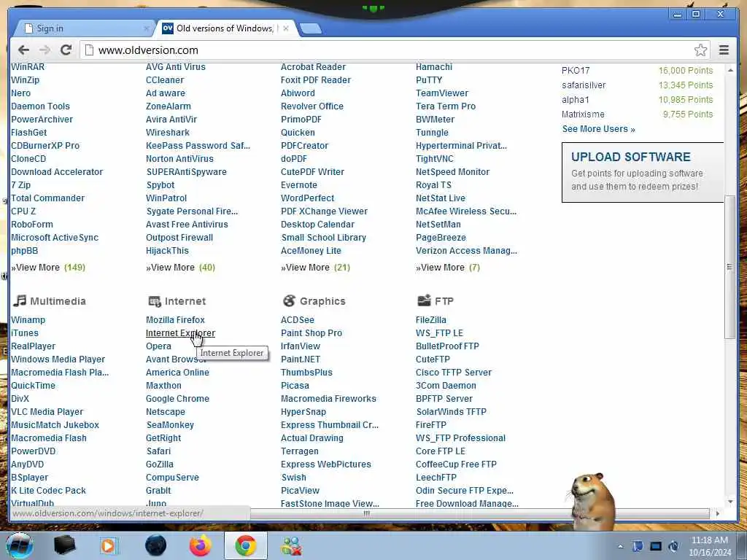Click the vertical scrollbar down arrow
The width and height of the screenshot is (747, 560).
(730, 502)
